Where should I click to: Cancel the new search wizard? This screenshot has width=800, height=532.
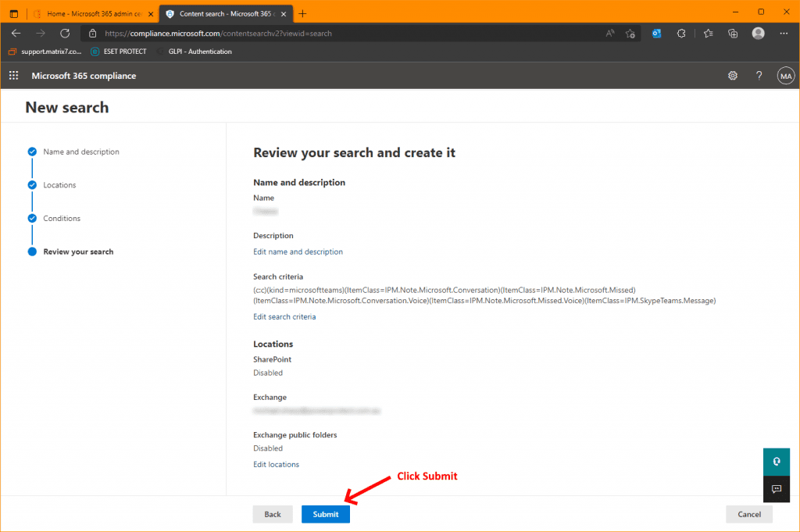click(748, 514)
